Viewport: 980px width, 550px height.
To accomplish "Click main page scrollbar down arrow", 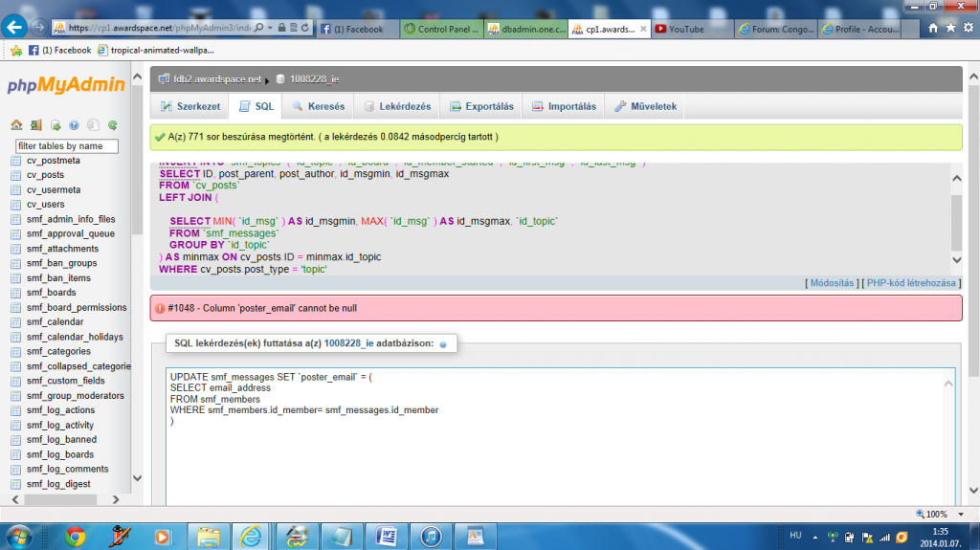I will tap(973, 491).
